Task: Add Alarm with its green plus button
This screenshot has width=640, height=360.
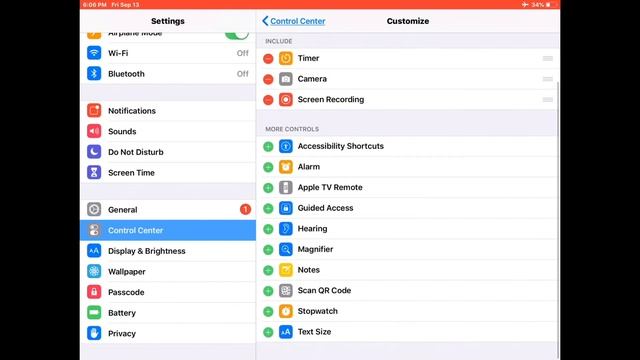Action: point(268,167)
